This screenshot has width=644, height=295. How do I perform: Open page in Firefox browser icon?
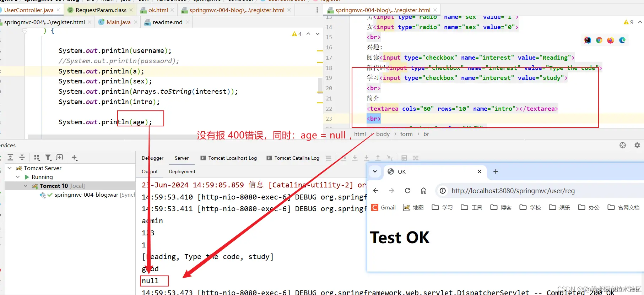point(611,40)
